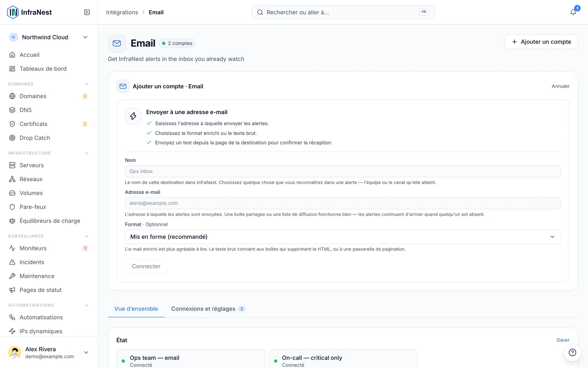Screen dimensions: 588x368
Task: Click the Gérer link
Action: pos(563,340)
